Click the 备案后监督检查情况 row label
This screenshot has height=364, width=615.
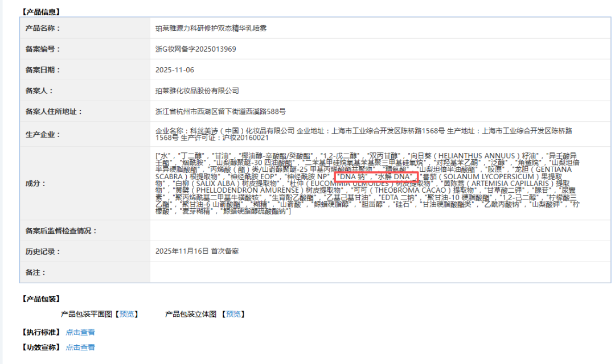click(x=61, y=231)
